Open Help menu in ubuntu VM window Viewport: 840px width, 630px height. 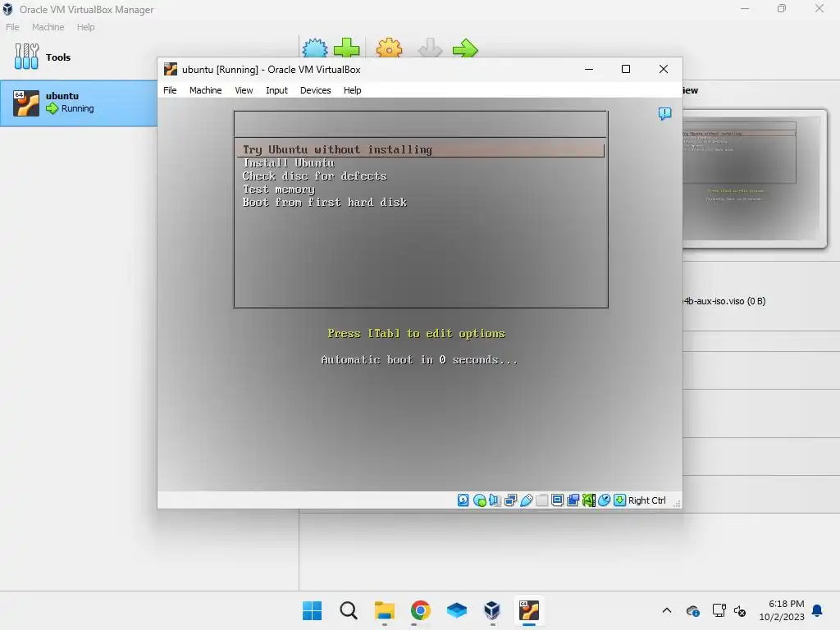(x=352, y=90)
